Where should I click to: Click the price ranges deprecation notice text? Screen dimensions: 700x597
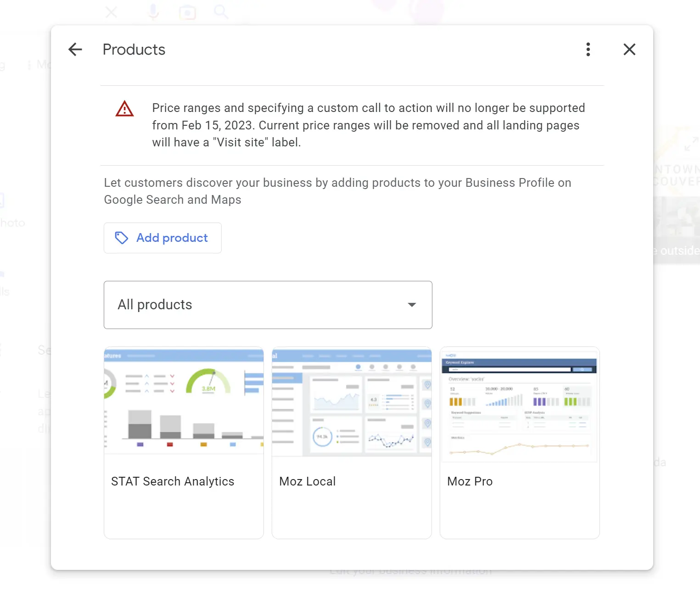(368, 125)
